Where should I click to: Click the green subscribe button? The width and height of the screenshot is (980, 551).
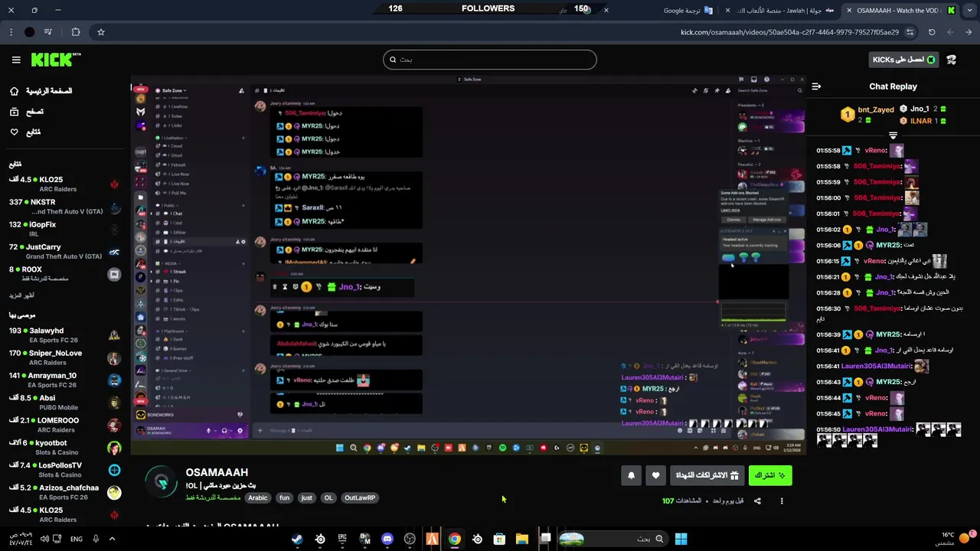tap(770, 475)
